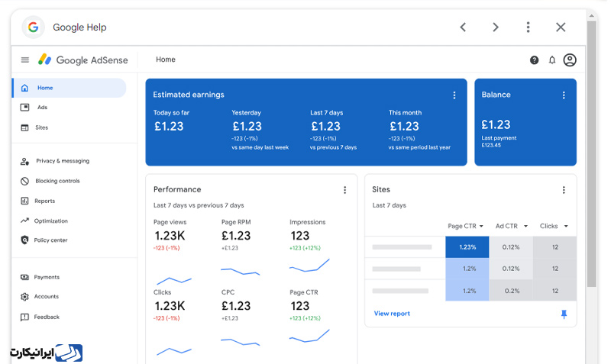The height and width of the screenshot is (364, 611).
Task: Open Optimization section
Action: coord(50,221)
